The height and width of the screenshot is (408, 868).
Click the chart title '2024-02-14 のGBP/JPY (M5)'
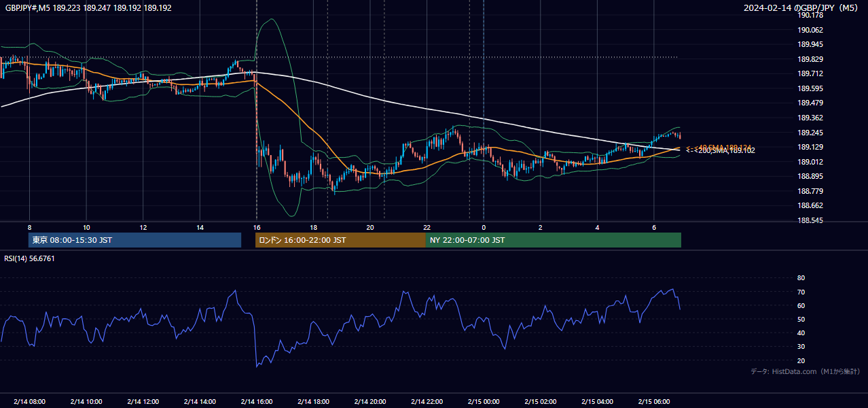coord(802,7)
